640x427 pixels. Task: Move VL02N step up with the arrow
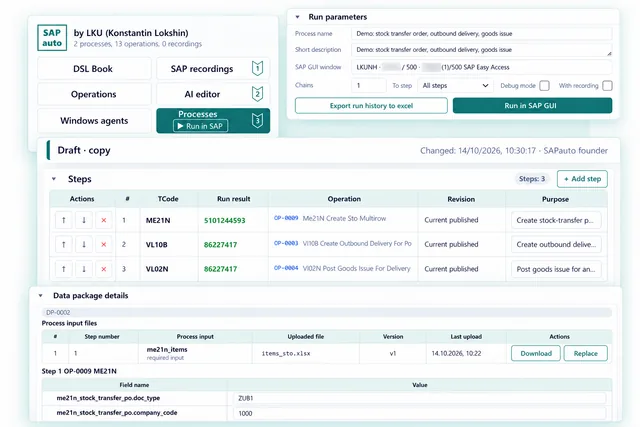(x=64, y=269)
